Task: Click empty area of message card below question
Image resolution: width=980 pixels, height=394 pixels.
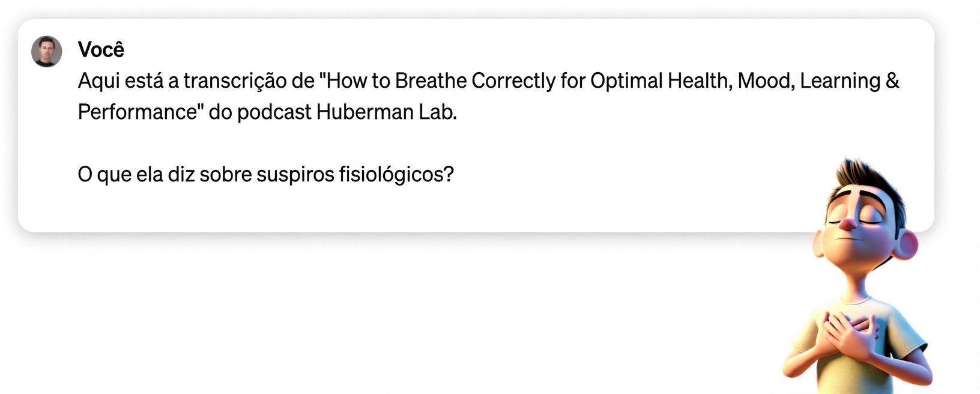Action: (420, 207)
